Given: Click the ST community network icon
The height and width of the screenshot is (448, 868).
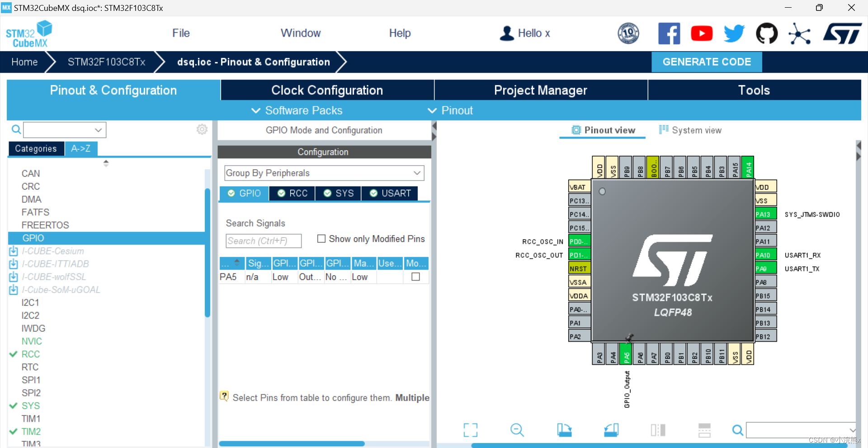Looking at the screenshot, I should (799, 34).
